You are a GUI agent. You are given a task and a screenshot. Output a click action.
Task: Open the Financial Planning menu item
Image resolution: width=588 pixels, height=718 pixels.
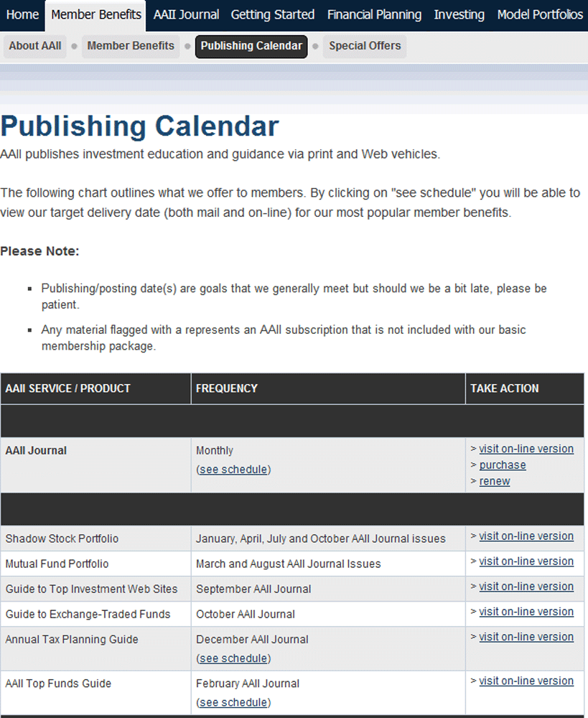[374, 14]
